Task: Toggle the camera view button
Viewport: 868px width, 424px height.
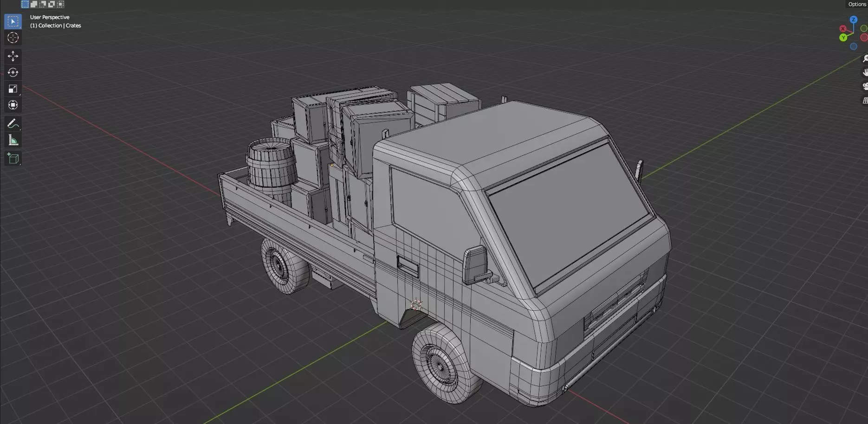Action: click(x=865, y=86)
